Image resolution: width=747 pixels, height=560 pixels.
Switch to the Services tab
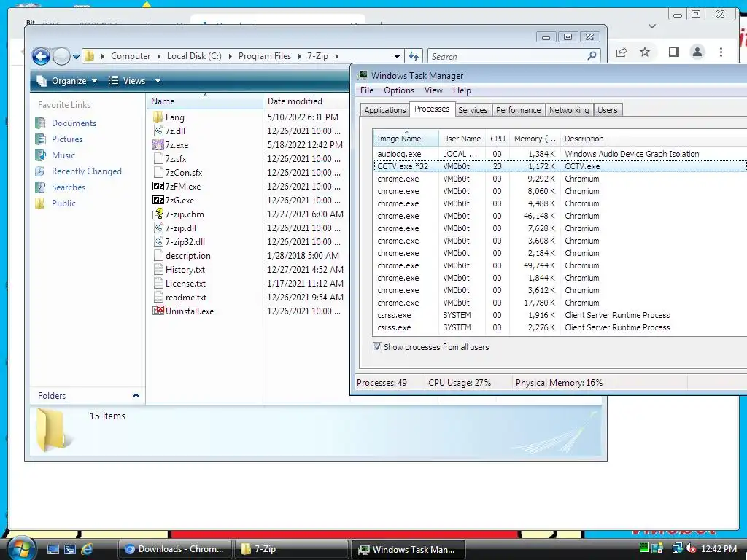[x=473, y=110]
